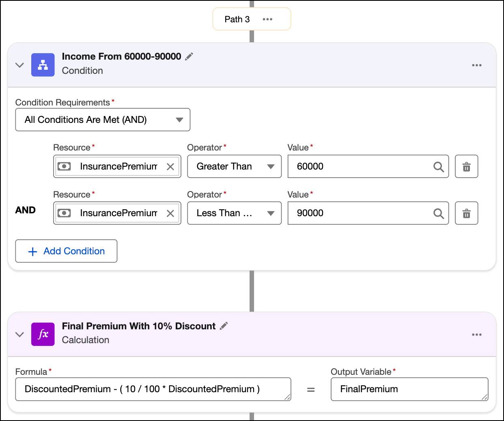This screenshot has height=421, width=504.
Task: Click the purple fx Calculation icon
Action: click(43, 334)
